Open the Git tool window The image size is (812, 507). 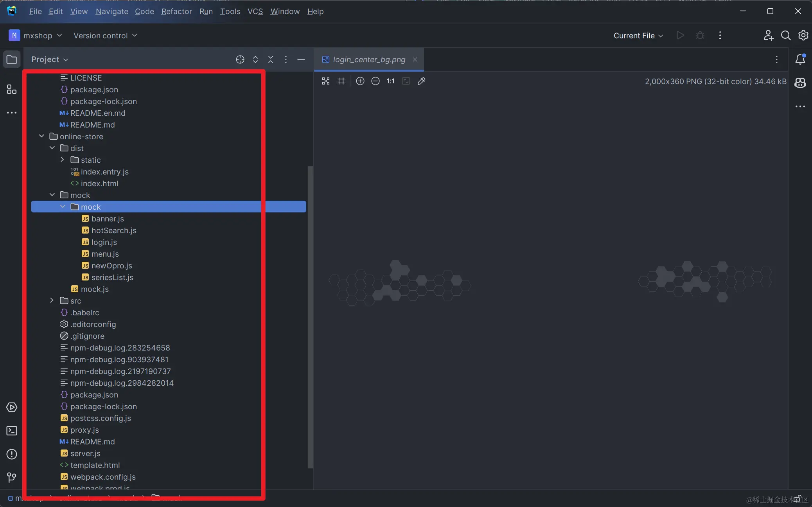(x=12, y=477)
